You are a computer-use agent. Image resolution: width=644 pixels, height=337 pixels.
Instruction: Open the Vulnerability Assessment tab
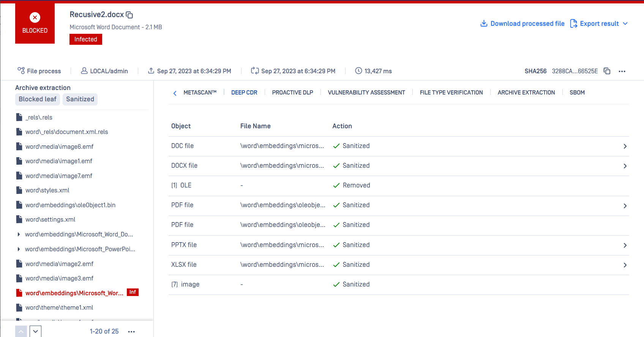pyautogui.click(x=366, y=93)
